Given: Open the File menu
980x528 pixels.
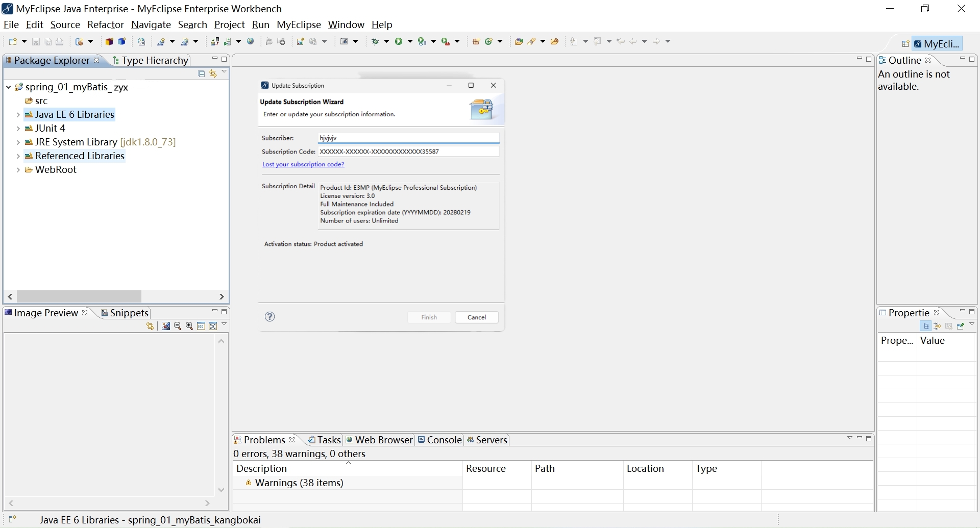Looking at the screenshot, I should point(11,24).
